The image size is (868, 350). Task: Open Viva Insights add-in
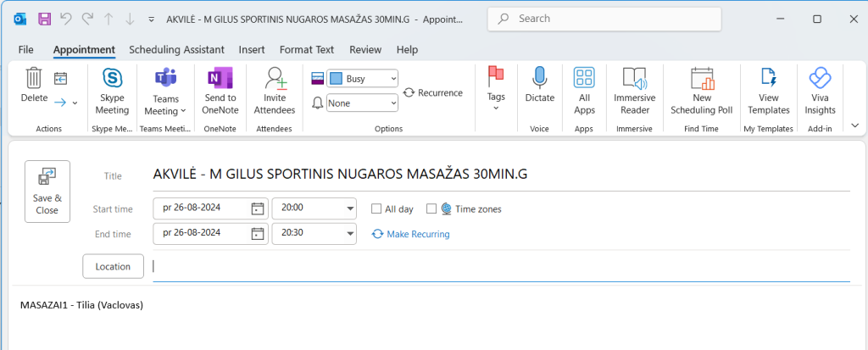pos(820,92)
